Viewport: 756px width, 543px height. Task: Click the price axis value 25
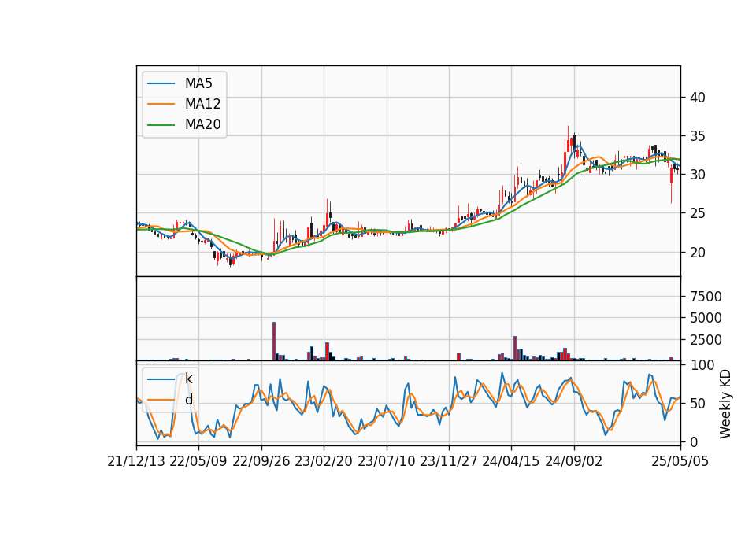pyautogui.click(x=697, y=213)
